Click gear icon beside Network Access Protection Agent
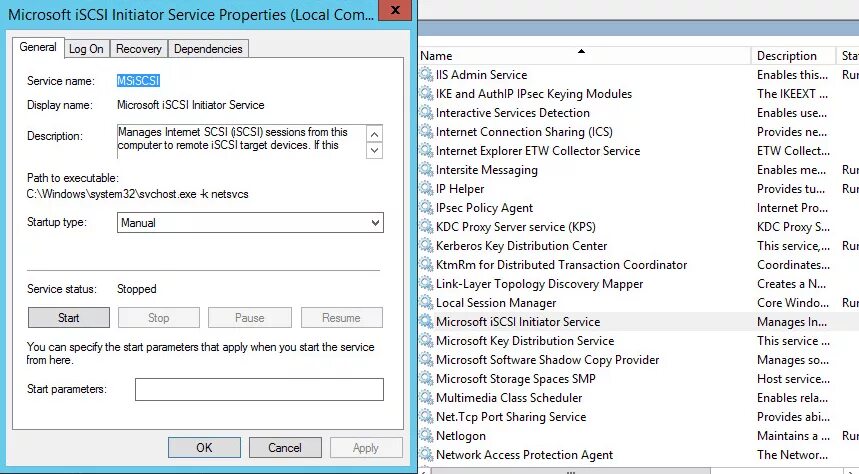Image resolution: width=859 pixels, height=474 pixels. [426, 454]
